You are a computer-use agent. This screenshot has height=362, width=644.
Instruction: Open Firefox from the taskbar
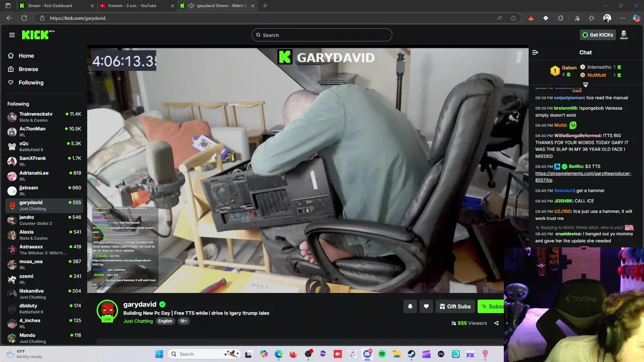tap(293, 354)
